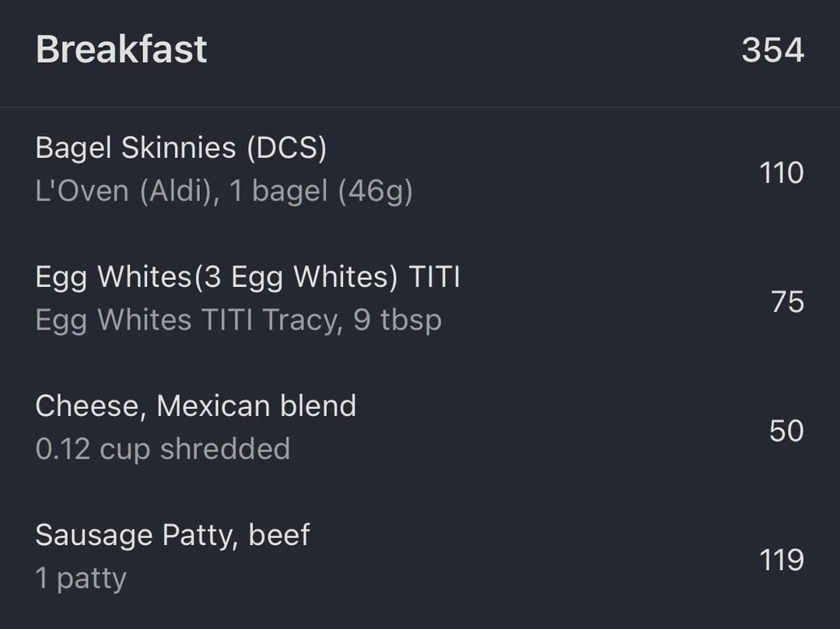Viewport: 840px width, 629px height.
Task: Click the TITI label in Egg Whites title
Action: pos(435,277)
